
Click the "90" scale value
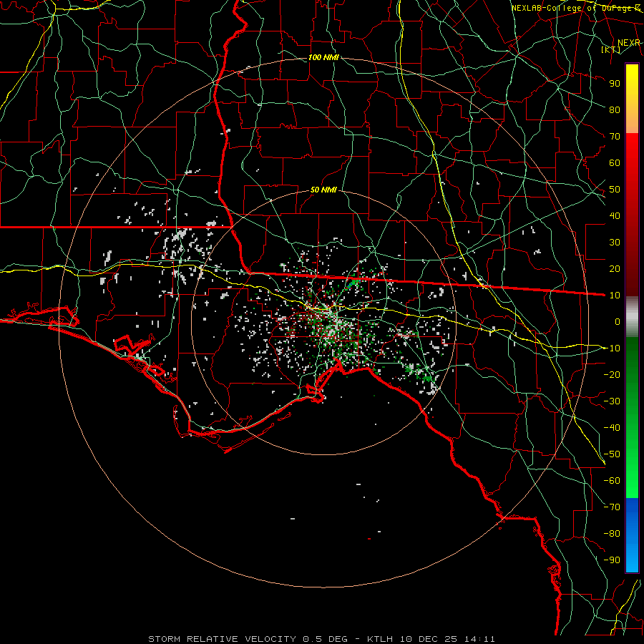pos(615,84)
